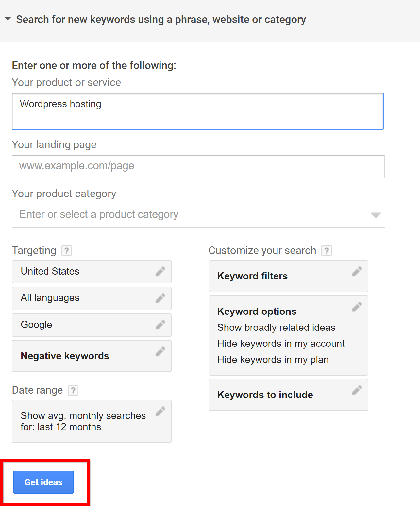Edit Negative keywords via pencil icon
The image size is (420, 506).
coord(160,351)
